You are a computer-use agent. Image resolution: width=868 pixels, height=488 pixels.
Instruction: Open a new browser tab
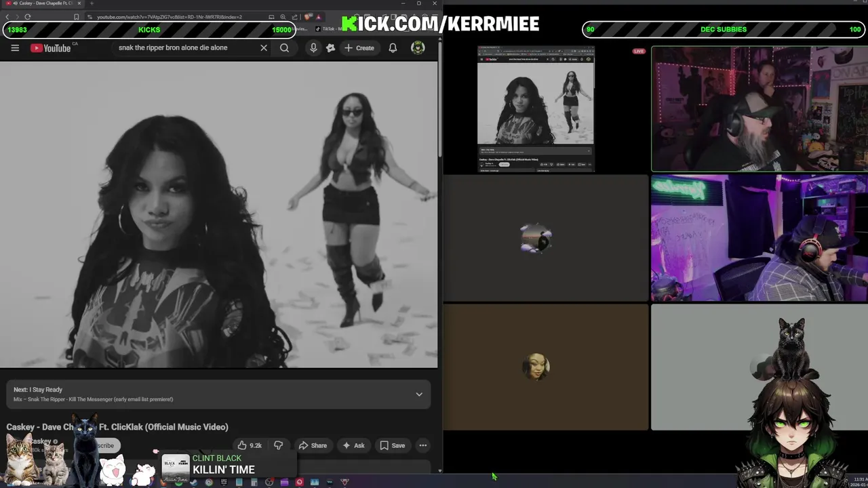92,3
